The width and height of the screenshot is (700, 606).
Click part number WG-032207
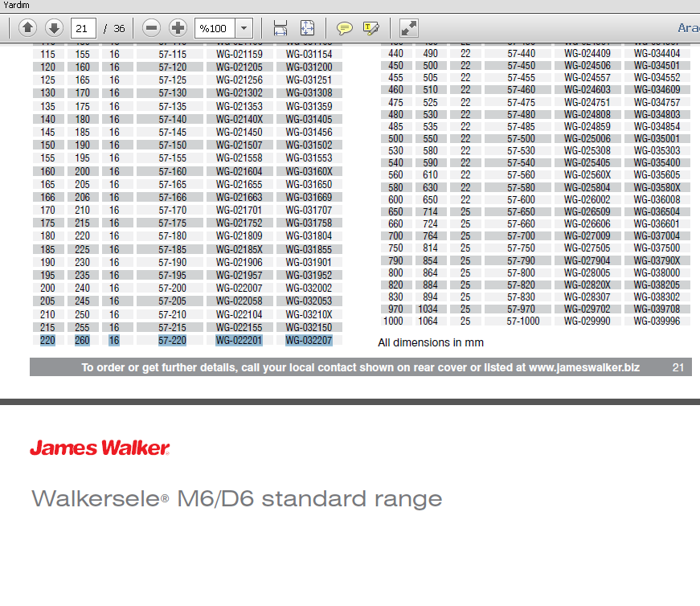tap(309, 340)
